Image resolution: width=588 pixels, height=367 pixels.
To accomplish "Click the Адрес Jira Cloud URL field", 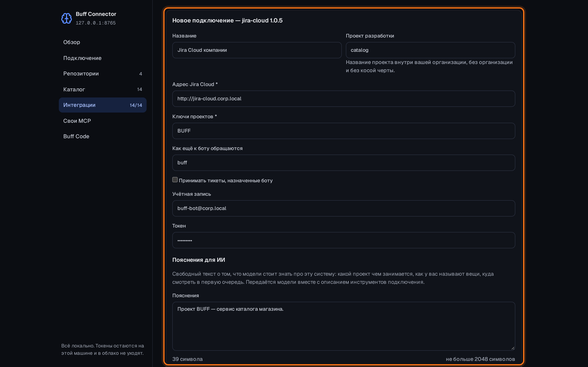I will pyautogui.click(x=344, y=99).
